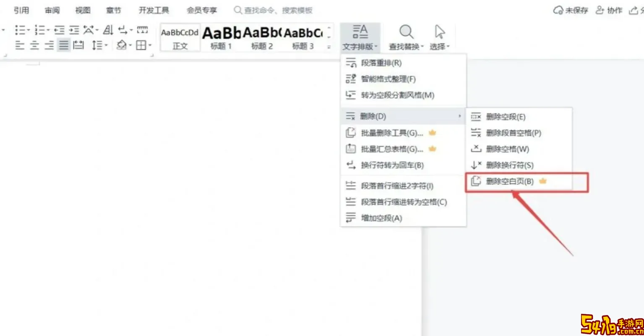Click the 文字排版 text layout button
Screen dimensions: 644x336
[360, 37]
